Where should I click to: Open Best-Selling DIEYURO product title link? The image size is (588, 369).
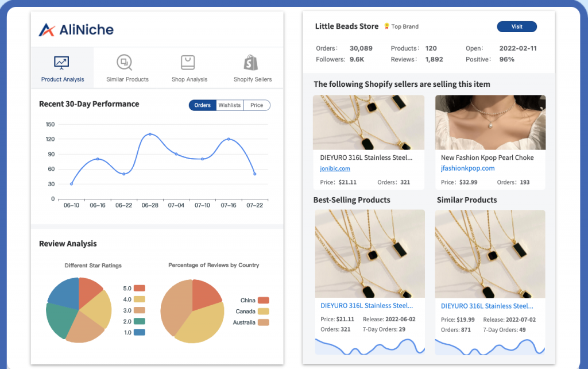click(367, 306)
